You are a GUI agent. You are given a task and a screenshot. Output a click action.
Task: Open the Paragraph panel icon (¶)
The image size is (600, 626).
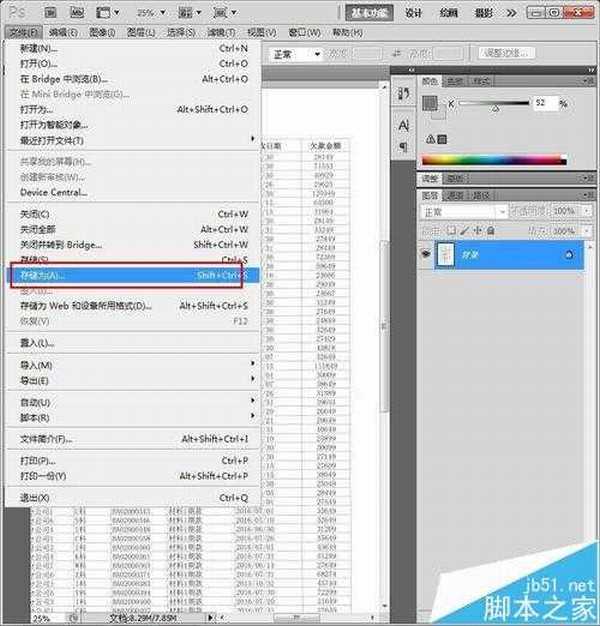(x=404, y=147)
